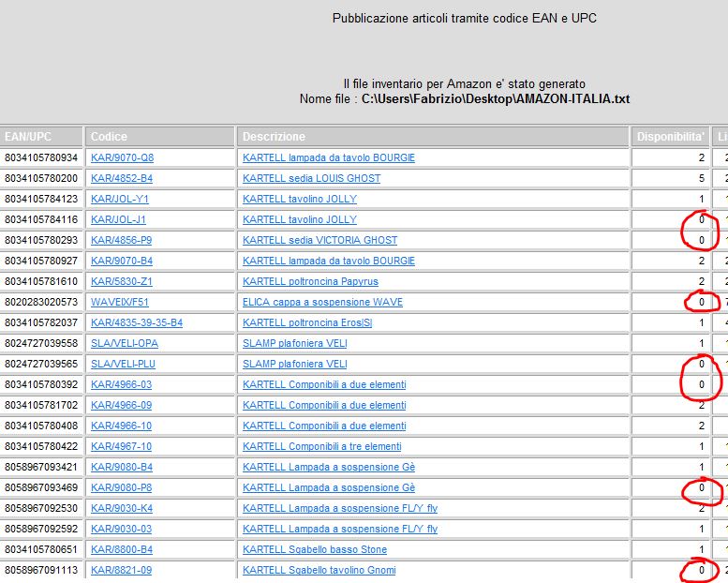The height and width of the screenshot is (583, 728).
Task: Open code link KAR/4967-10
Action: (121, 446)
